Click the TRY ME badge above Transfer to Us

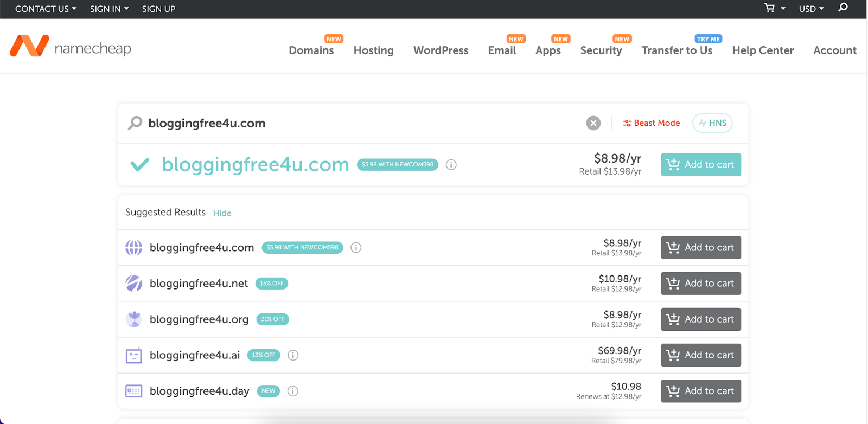click(709, 39)
